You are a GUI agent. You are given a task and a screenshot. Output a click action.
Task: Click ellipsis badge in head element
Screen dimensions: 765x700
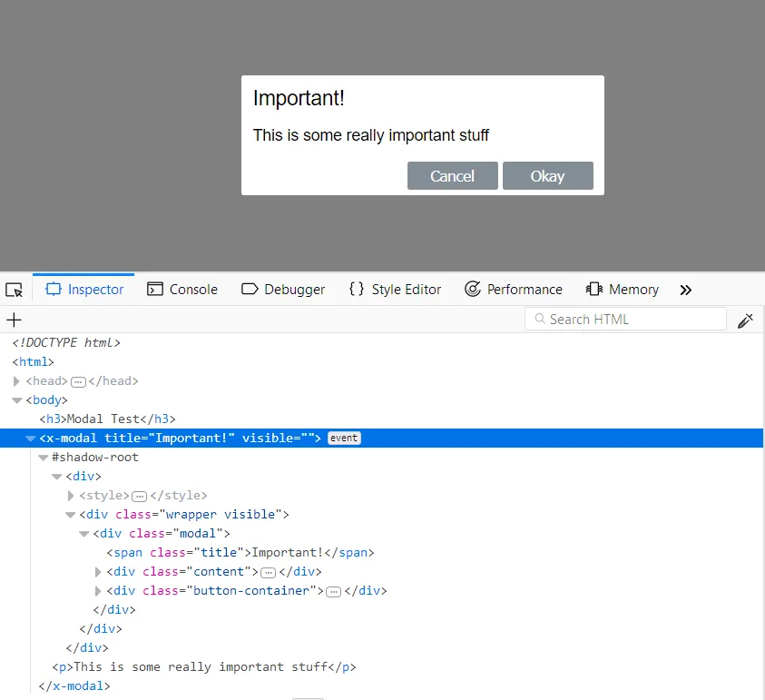point(78,381)
